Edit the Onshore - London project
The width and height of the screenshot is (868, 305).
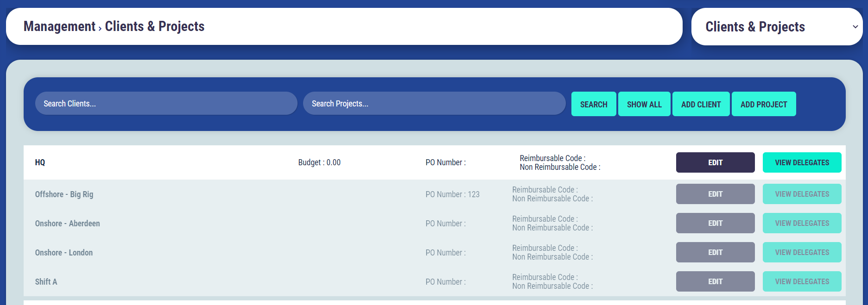pos(715,252)
